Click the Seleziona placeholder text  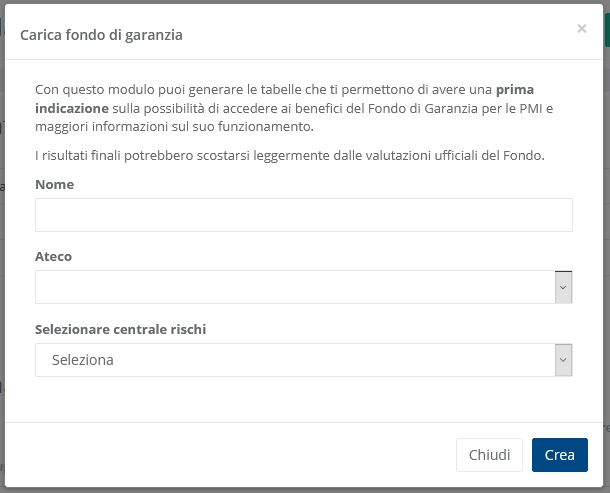pos(82,360)
